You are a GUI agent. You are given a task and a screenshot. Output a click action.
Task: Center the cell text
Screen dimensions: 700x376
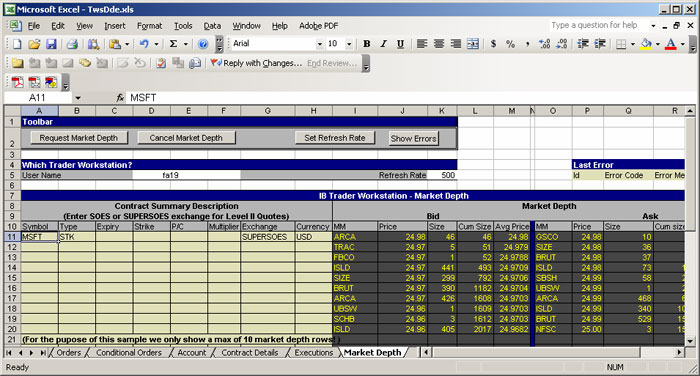(x=439, y=44)
